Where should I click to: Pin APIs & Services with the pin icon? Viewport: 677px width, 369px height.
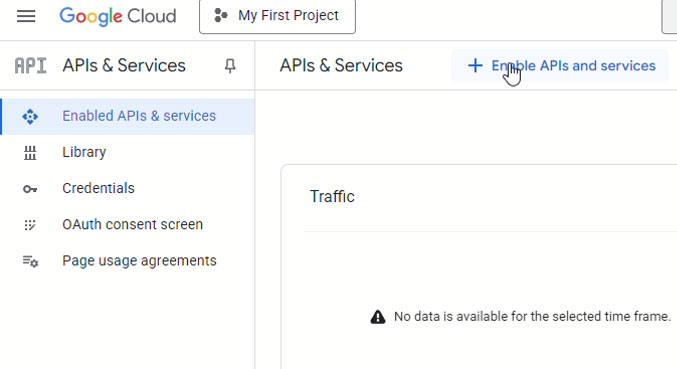[230, 66]
